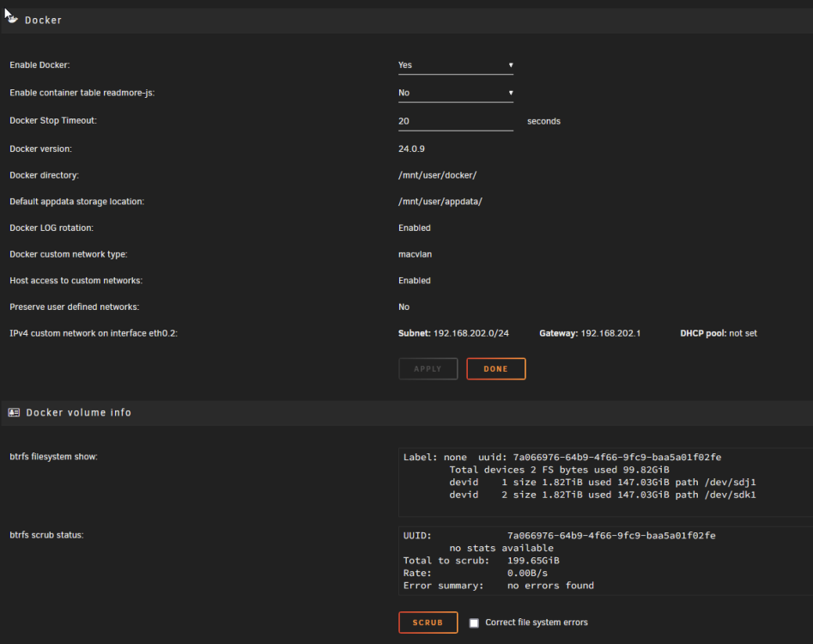The width and height of the screenshot is (813, 644).
Task: Click the Docker Stop Timeout label
Action: point(53,121)
